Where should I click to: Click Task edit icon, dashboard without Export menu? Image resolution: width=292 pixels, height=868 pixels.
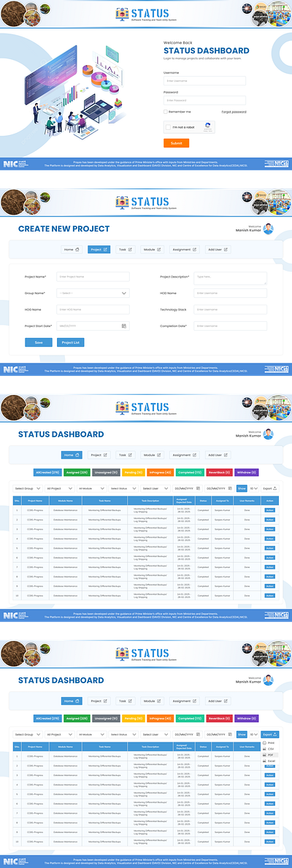[131, 455]
